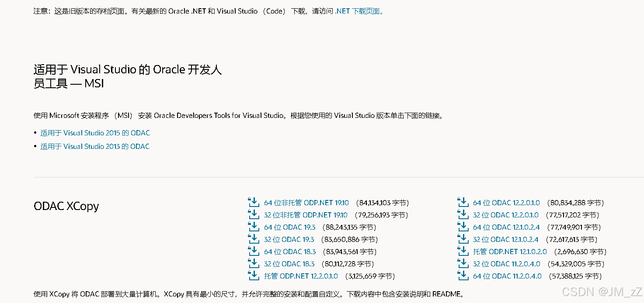Click download icon beside 32 位 ODAC 12.2.0.1.0
The image size is (644, 303).
tap(463, 214)
